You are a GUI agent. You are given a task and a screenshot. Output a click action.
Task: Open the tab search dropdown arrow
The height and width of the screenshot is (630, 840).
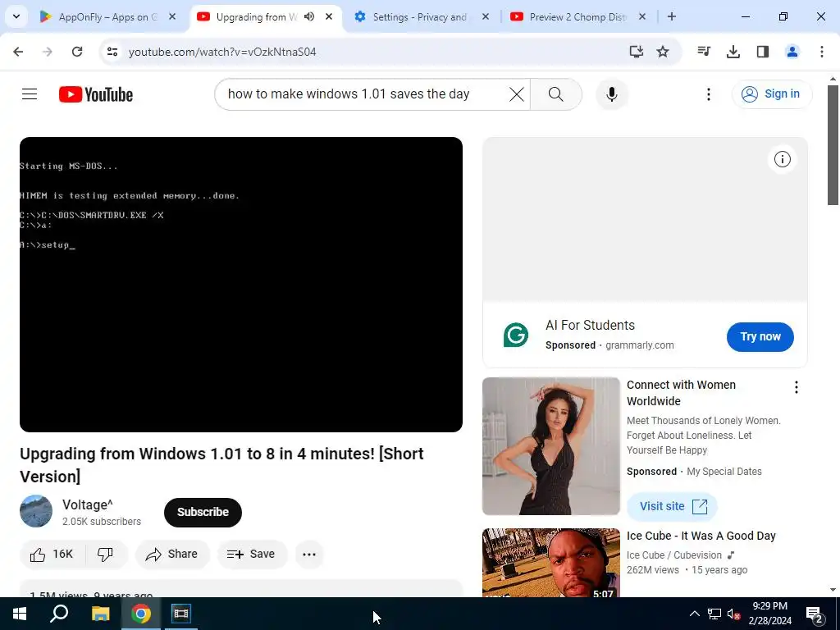[16, 16]
